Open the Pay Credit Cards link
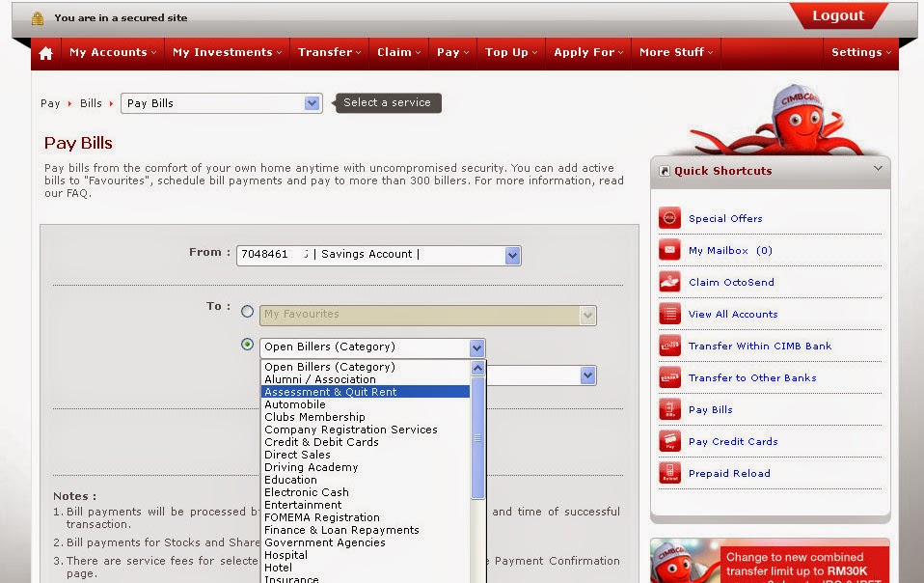Image resolution: width=924 pixels, height=583 pixels. pos(733,441)
